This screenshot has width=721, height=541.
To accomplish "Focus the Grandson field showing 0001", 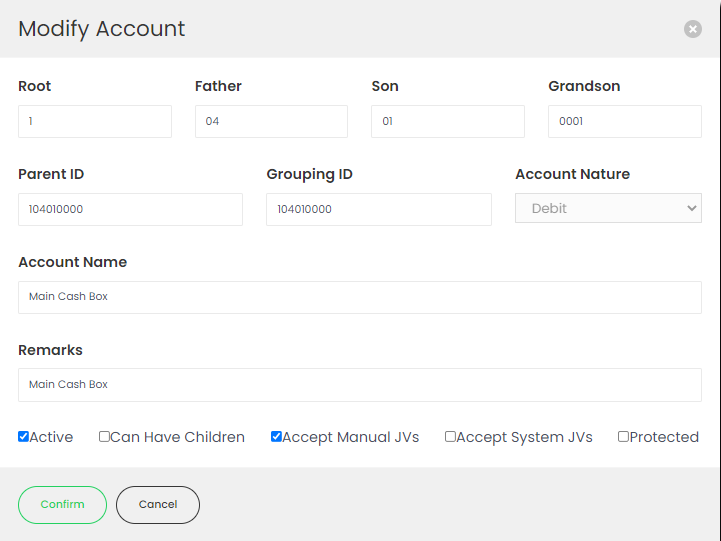I will (625, 121).
